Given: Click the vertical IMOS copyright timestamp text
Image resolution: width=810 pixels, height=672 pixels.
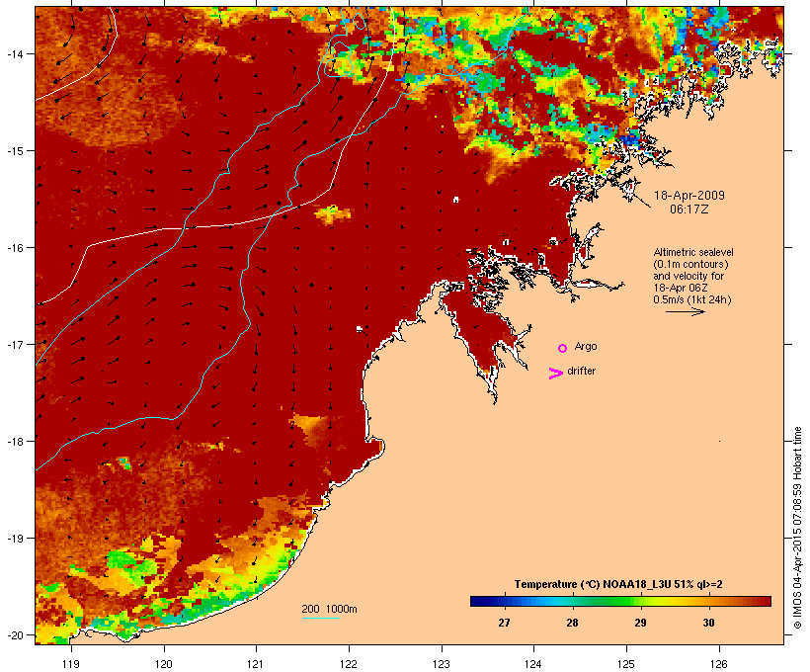Looking at the screenshot, I should pyautogui.click(x=797, y=528).
